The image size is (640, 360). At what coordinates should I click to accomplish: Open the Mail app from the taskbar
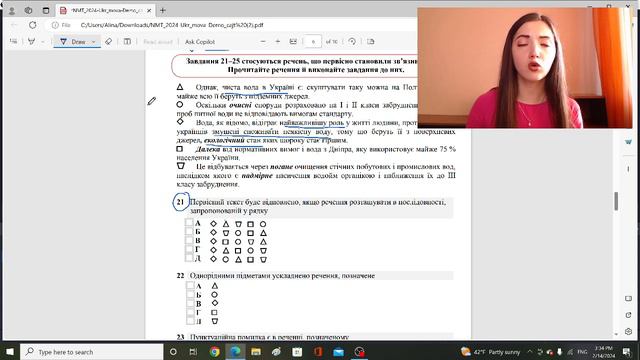pos(338,352)
